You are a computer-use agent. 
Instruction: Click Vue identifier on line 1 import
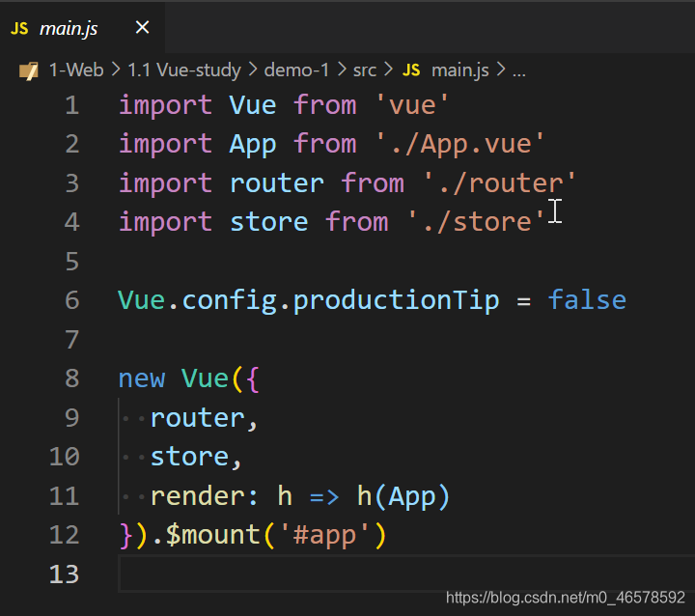(253, 105)
